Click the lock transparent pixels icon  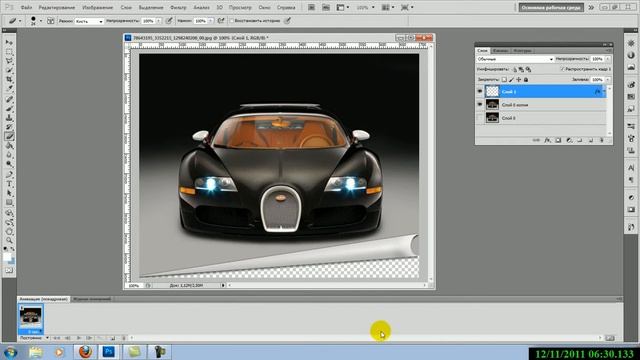[504, 80]
